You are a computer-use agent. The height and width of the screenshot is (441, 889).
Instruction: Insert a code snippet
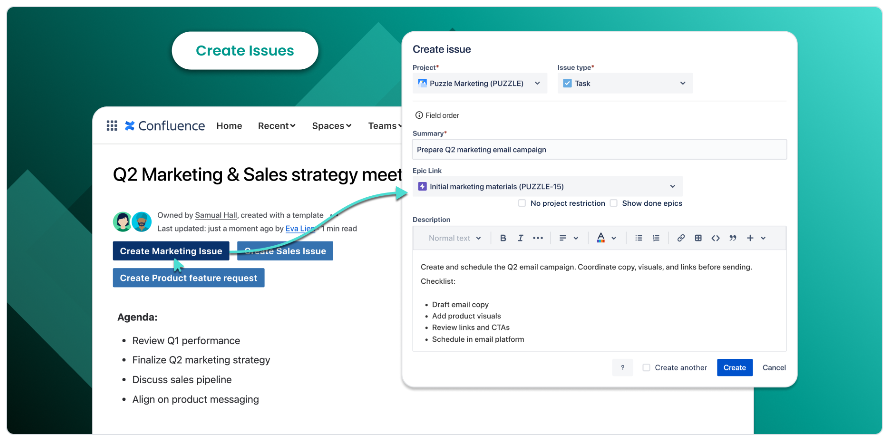tap(716, 238)
